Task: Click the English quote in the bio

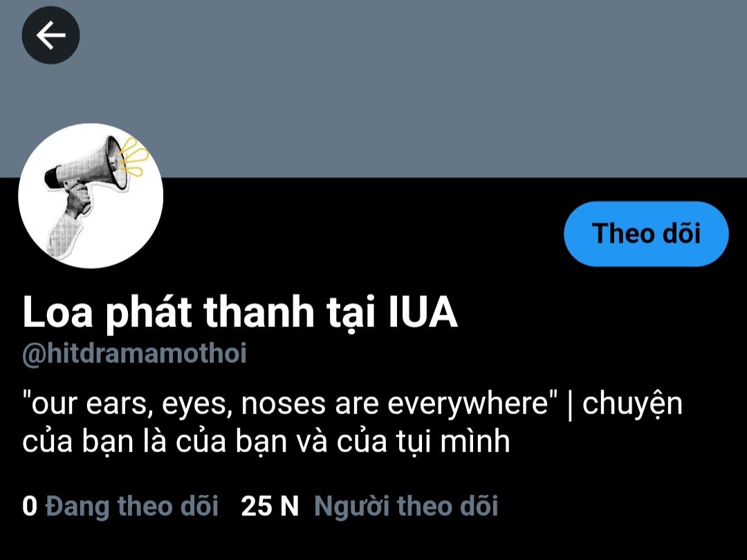Action: coord(290,403)
